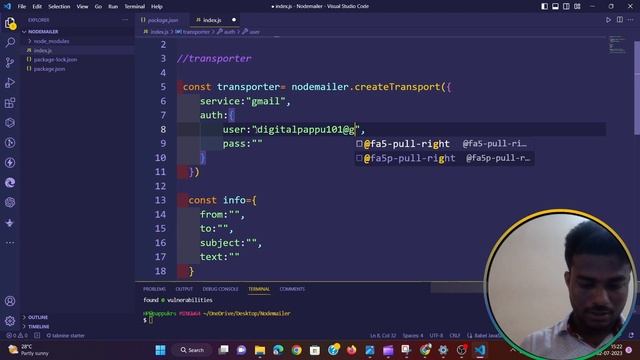Open the Extensions view
This screenshot has width=640, height=360.
10,102
